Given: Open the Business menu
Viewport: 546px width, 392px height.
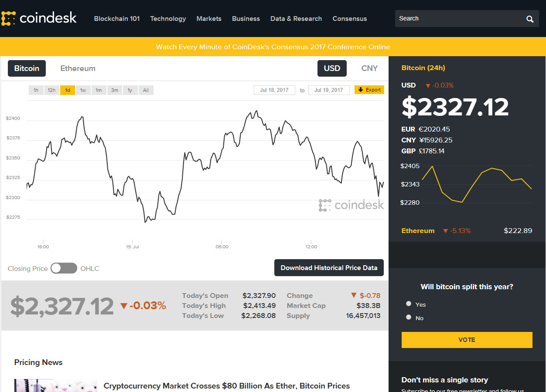Looking at the screenshot, I should (246, 19).
